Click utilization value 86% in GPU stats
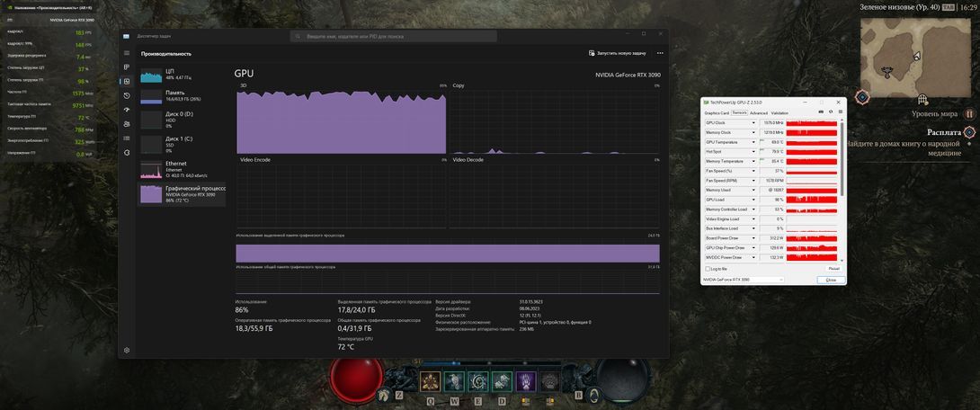Viewport: 980px width, 410px height. (x=242, y=309)
